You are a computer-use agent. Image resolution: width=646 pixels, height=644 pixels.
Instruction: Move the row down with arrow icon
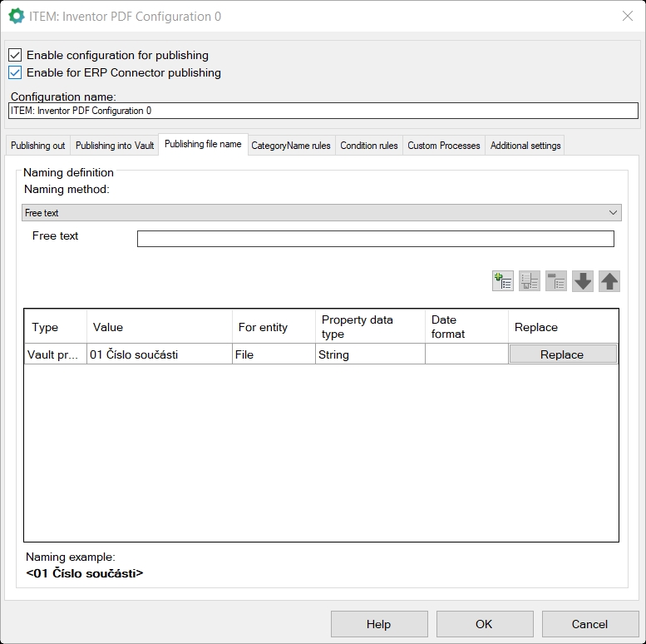[x=583, y=281]
